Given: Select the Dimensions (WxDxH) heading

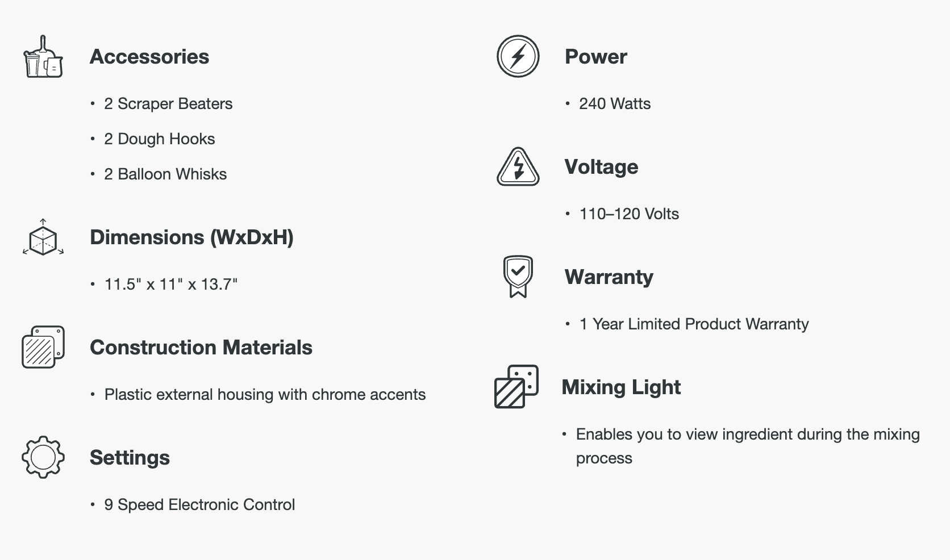Looking at the screenshot, I should (191, 237).
